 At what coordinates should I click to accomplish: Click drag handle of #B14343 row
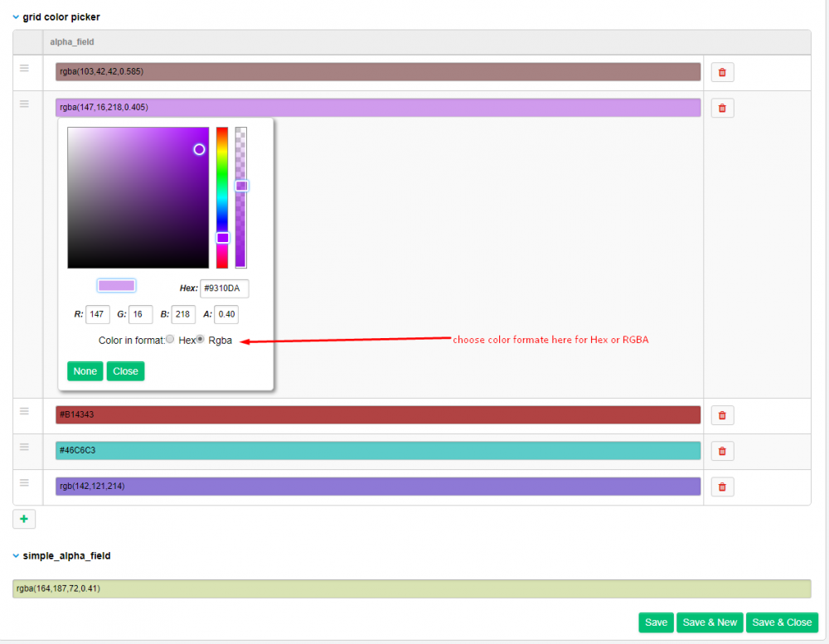click(x=25, y=411)
